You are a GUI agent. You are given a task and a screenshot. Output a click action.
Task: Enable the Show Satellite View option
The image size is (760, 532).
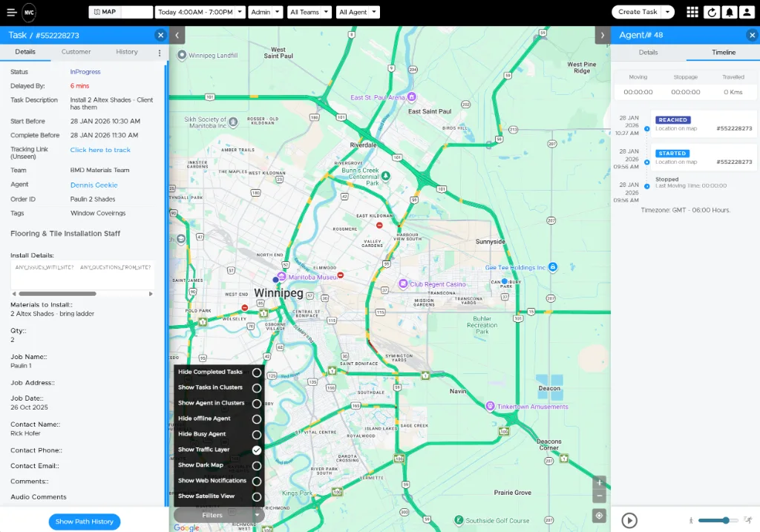[x=257, y=497]
